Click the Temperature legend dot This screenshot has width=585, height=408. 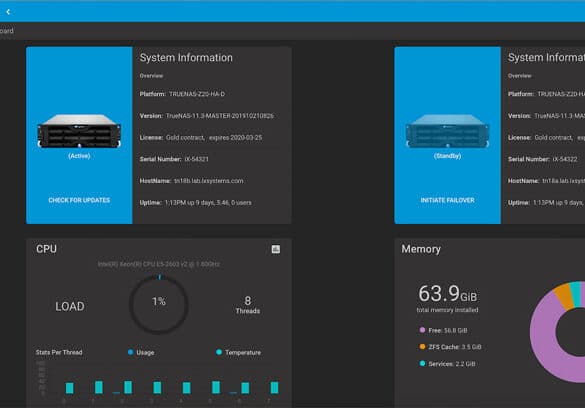(219, 352)
